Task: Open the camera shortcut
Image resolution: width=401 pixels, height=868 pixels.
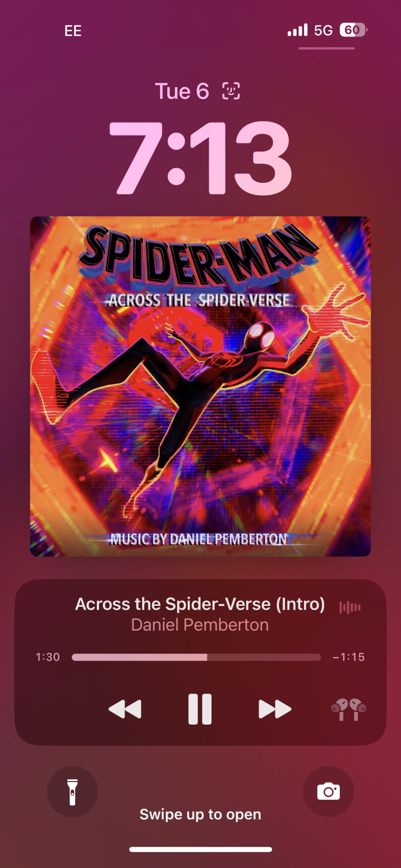Action: pos(328,792)
